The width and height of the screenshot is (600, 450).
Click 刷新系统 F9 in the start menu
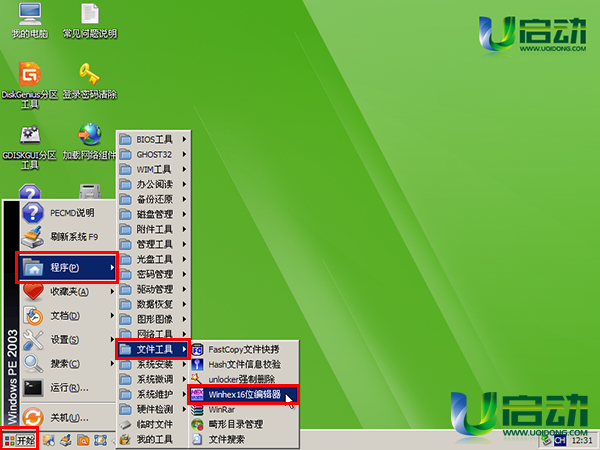click(x=68, y=237)
